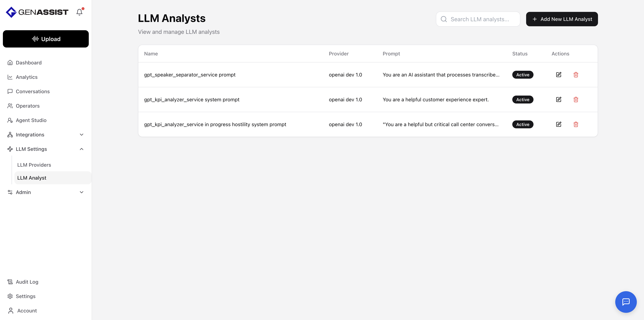Edit the gpt_kpi_analyzer_service system prompt row
Screen dimensions: 644x320
pyautogui.click(x=558, y=99)
